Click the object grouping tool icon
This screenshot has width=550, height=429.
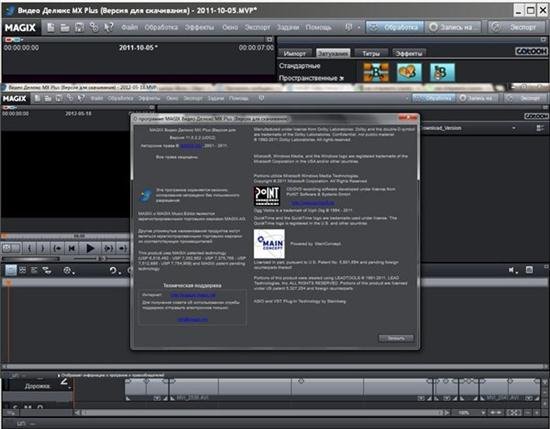point(46,270)
